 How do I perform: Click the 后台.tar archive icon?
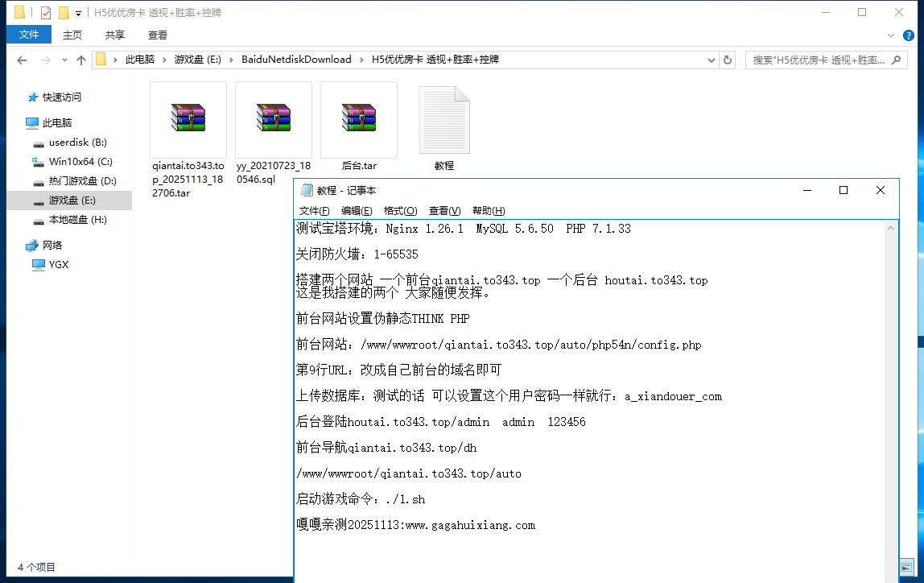point(358,119)
